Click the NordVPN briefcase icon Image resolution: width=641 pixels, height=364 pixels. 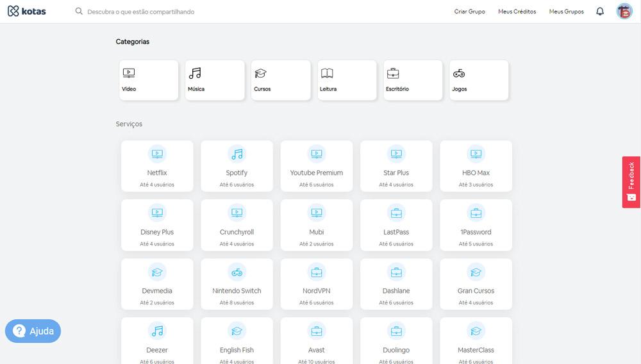pos(317,272)
